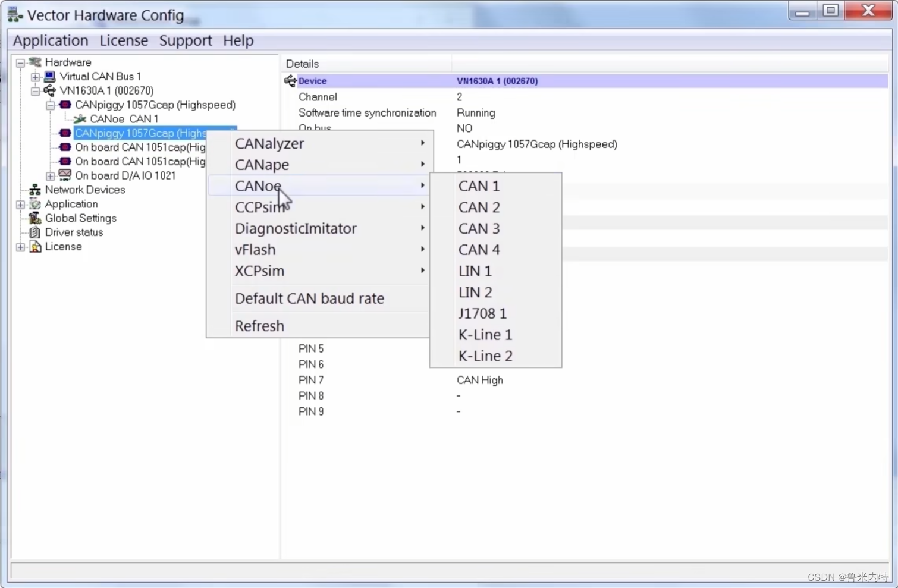Choose Default CAN baud rate
Image resolution: width=898 pixels, height=588 pixels.
click(x=318, y=298)
